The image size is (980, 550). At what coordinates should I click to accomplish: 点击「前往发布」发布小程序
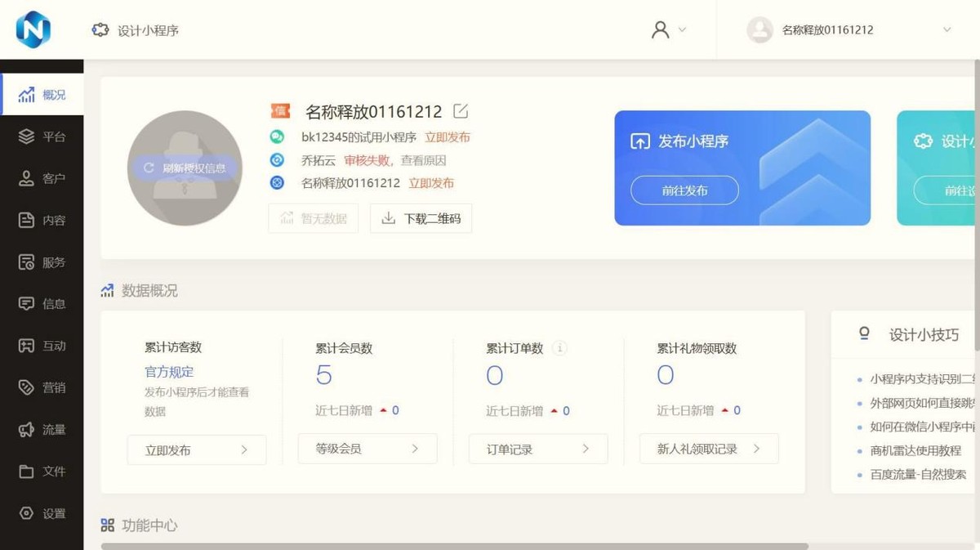click(x=684, y=190)
